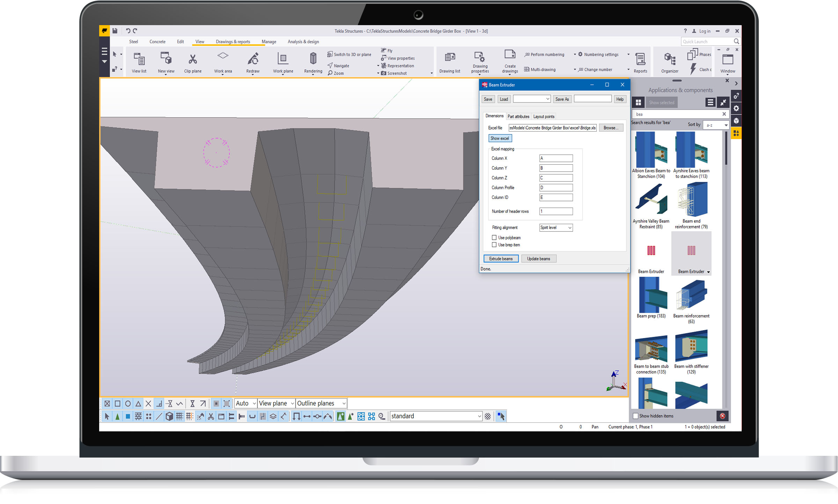
Task: Open the Steel ribbon tab
Action: tap(133, 42)
